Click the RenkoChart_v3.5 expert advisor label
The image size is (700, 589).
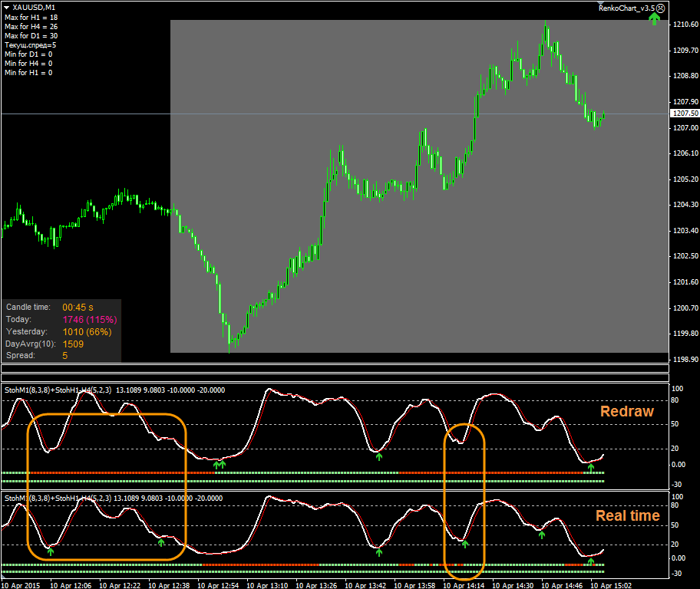coord(626,8)
